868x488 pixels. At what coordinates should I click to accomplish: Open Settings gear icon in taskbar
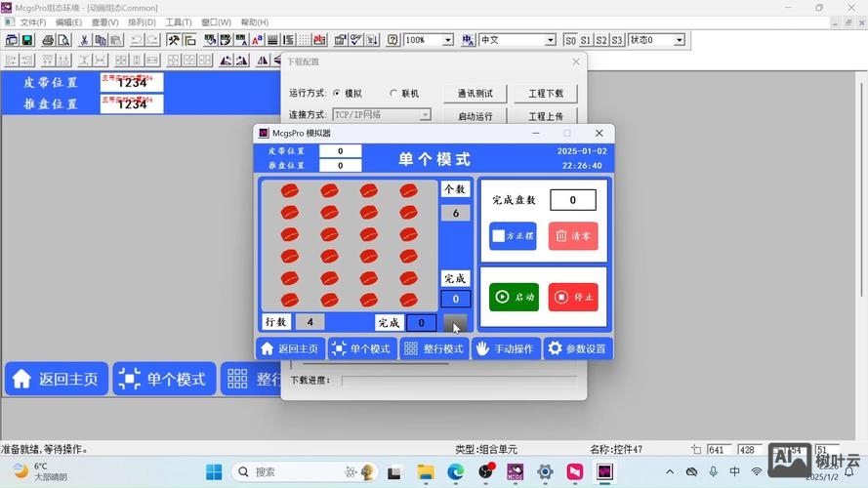click(545, 472)
